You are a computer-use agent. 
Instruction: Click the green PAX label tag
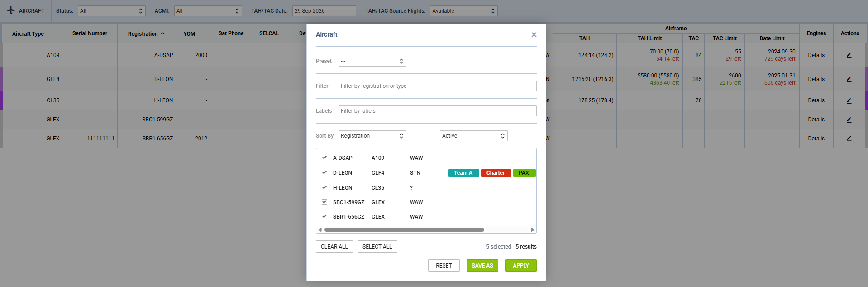[x=525, y=173]
